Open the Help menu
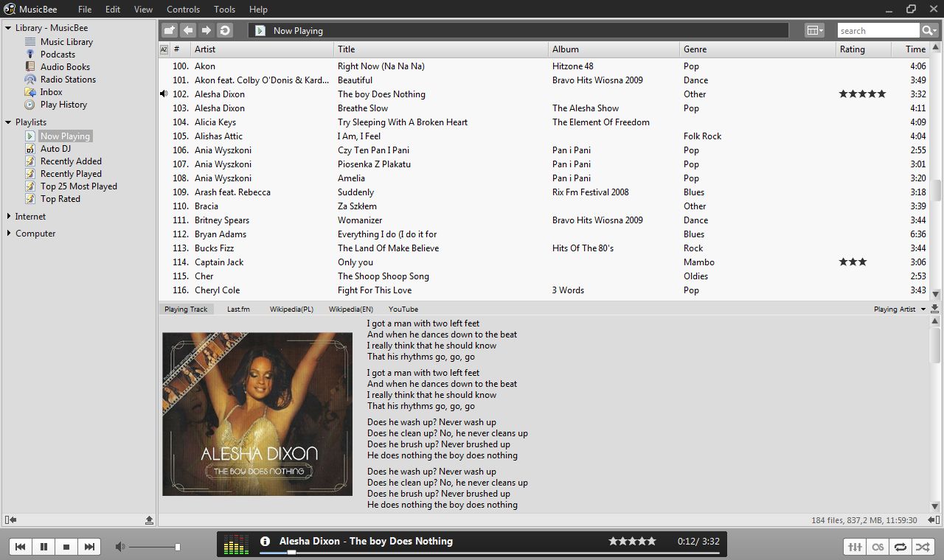 coord(258,10)
